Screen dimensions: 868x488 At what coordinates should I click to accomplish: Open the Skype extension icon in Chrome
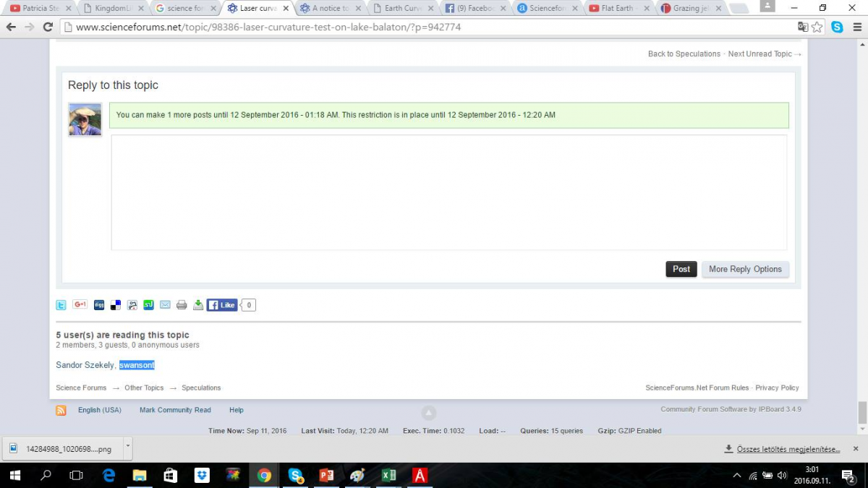point(837,27)
